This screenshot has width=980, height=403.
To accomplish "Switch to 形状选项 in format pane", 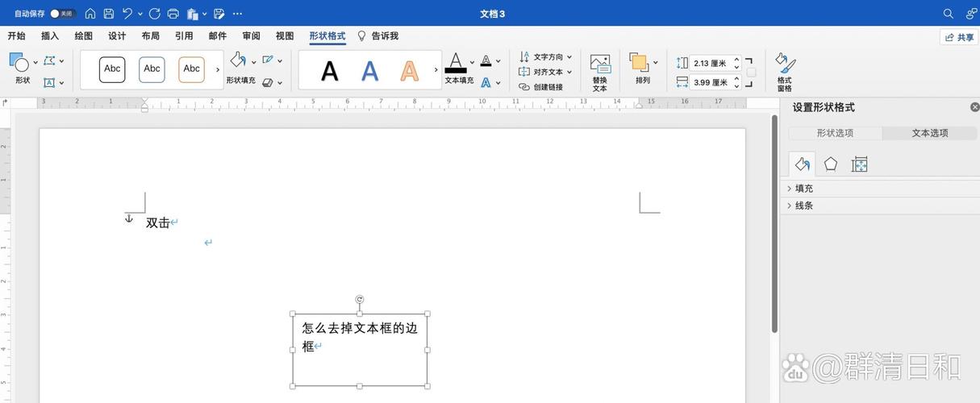I will tap(835, 133).
